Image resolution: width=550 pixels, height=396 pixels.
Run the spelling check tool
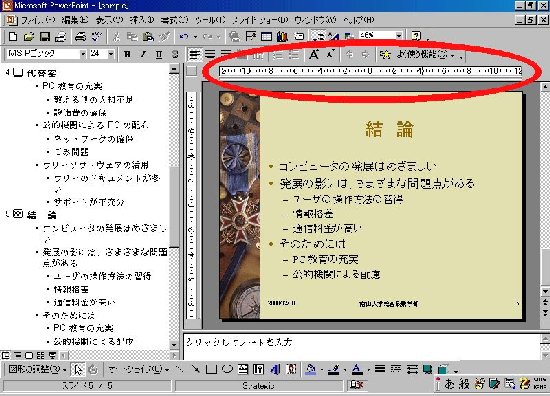pyautogui.click(x=96, y=36)
